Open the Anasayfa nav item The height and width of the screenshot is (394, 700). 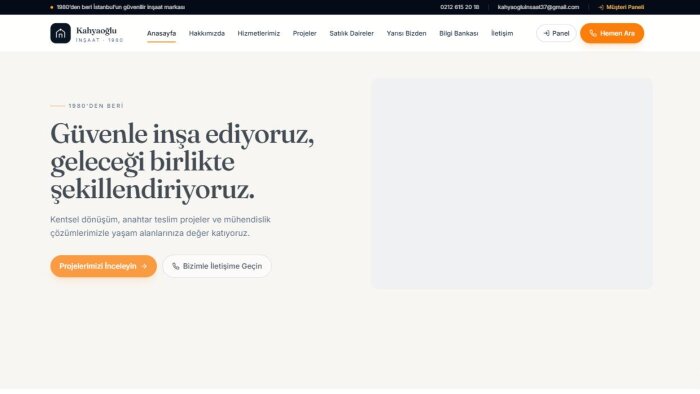click(x=161, y=33)
